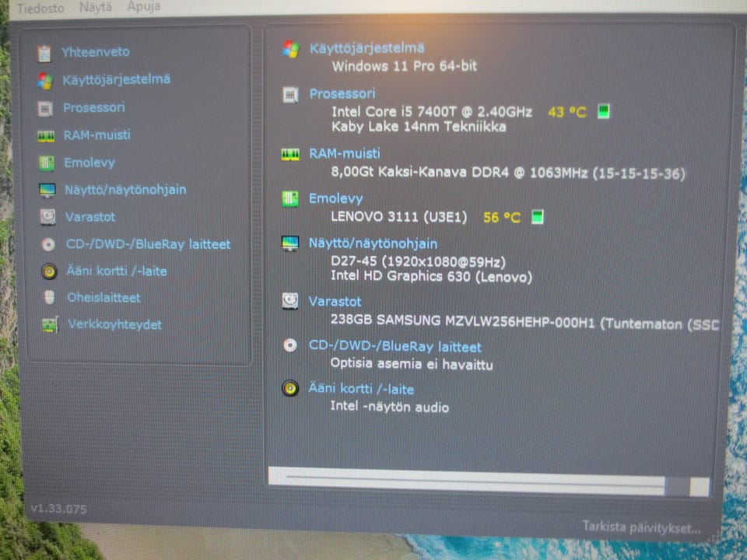Click the Oheislaitteet mouse icon in sidebar
Image resolution: width=747 pixels, height=560 pixels.
pyautogui.click(x=50, y=297)
